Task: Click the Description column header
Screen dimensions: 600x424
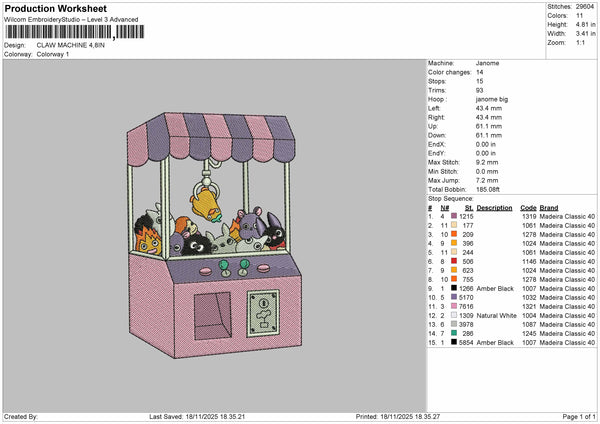Action: (x=494, y=208)
